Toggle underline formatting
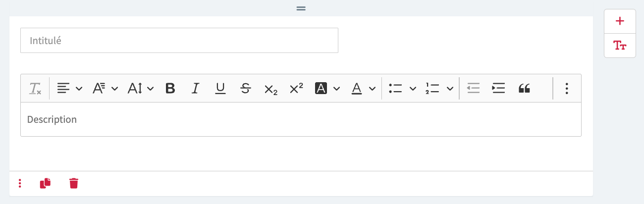 [220, 89]
